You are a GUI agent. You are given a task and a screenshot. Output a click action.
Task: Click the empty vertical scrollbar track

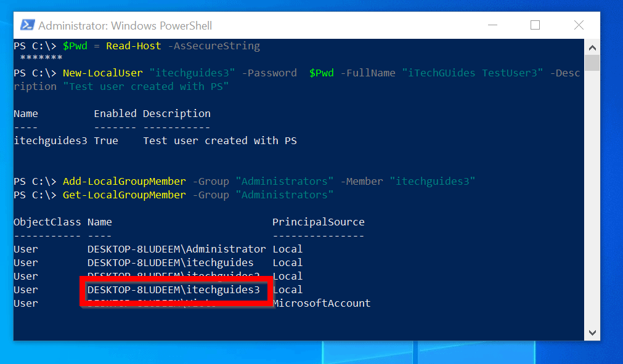[592, 203]
